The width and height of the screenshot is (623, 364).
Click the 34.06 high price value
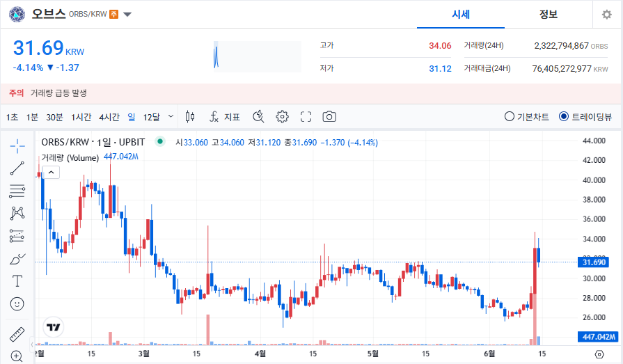(440, 46)
